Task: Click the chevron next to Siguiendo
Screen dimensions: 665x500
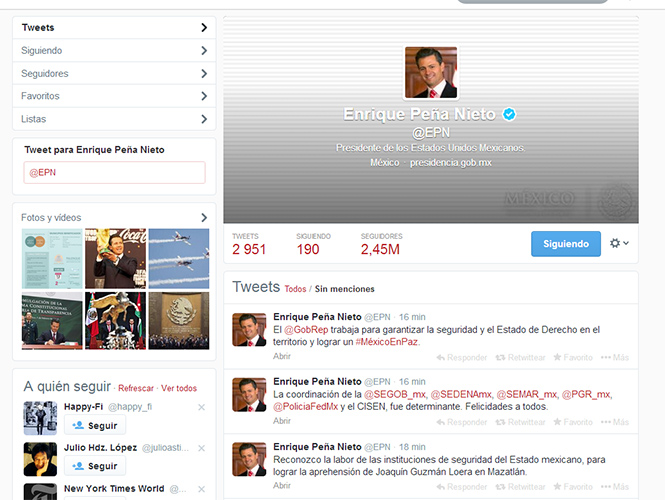Action: (x=204, y=50)
